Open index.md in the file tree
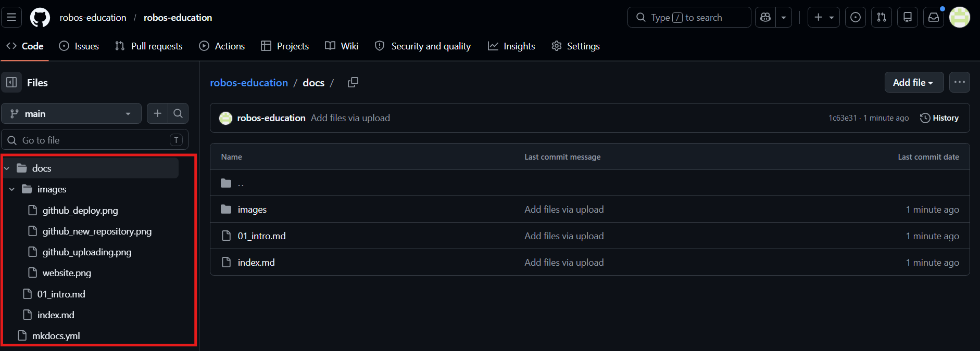This screenshot has width=980, height=351. (x=56, y=315)
